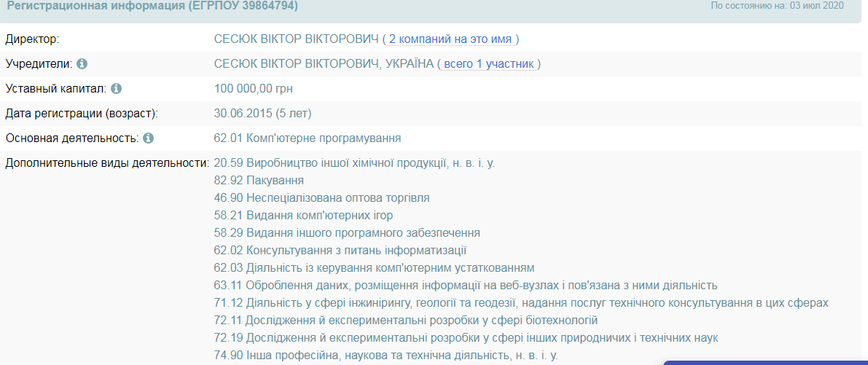868x365 pixels.
Task: Click director name СЕСЮК ВІКТОР ВІКТОРОВИЧ
Action: pyautogui.click(x=296, y=39)
